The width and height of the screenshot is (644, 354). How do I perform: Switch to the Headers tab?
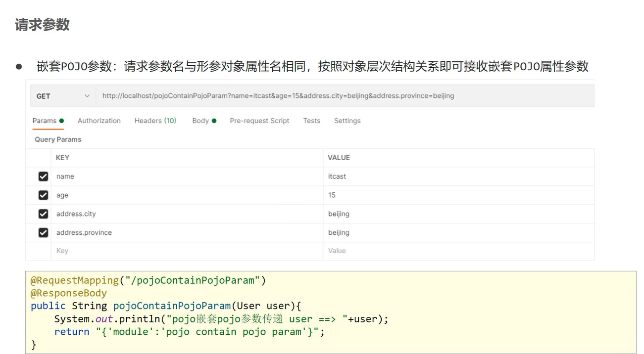click(155, 121)
